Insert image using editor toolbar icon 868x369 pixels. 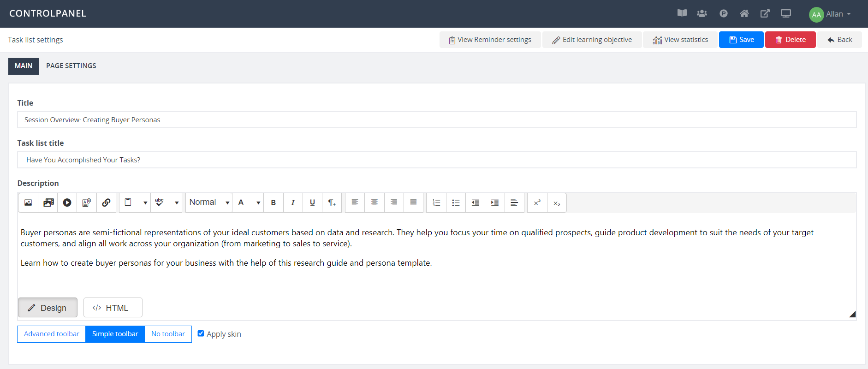28,202
